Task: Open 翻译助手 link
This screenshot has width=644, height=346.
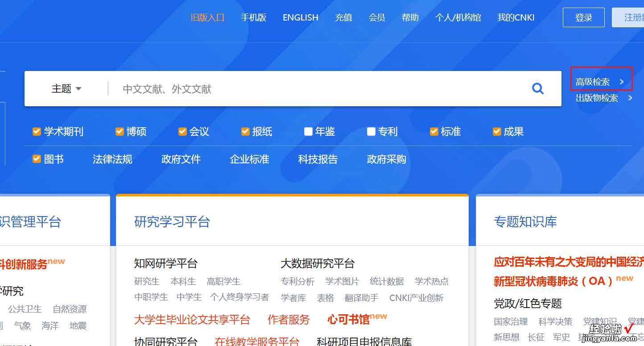Action: (x=362, y=298)
